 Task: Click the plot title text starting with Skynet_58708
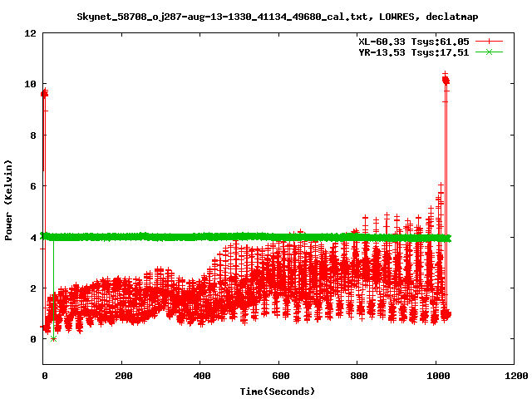[277, 17]
